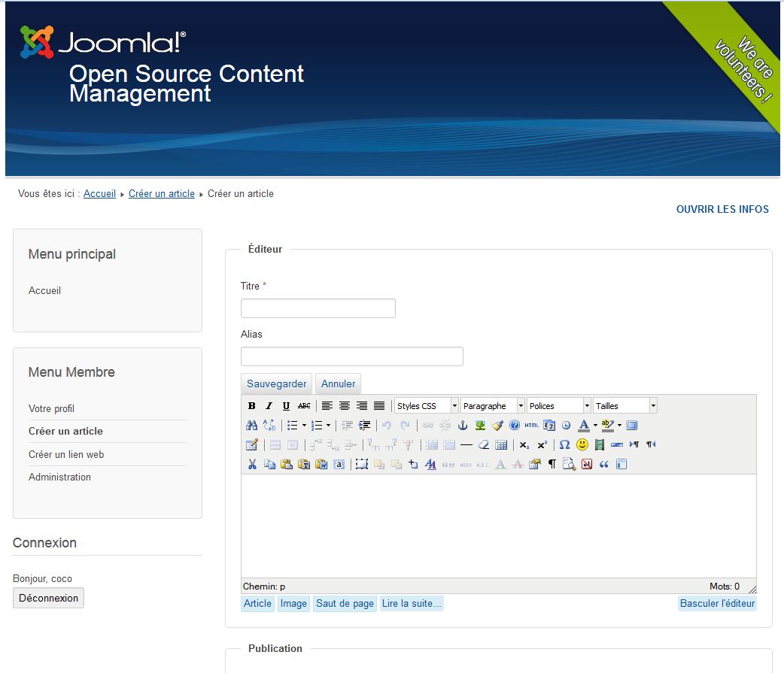Apply subscript formatting
Image resolution: width=784 pixels, height=673 pixels.
tap(524, 444)
